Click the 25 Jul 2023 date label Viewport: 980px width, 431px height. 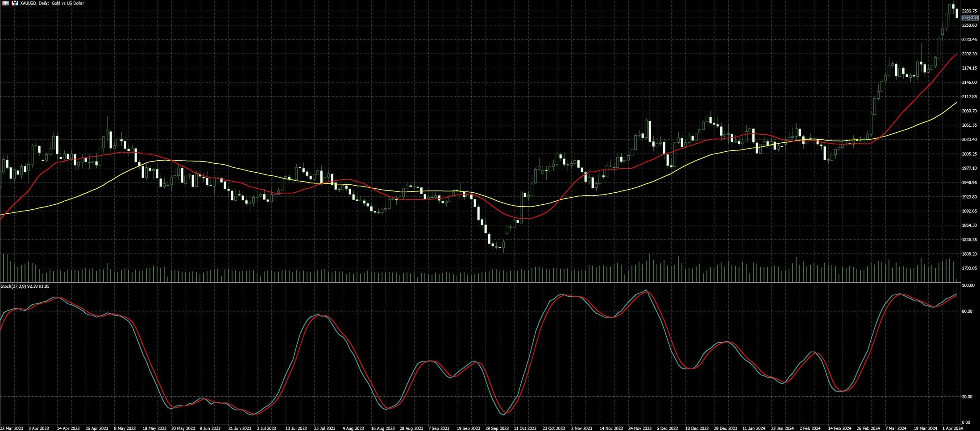(x=324, y=428)
